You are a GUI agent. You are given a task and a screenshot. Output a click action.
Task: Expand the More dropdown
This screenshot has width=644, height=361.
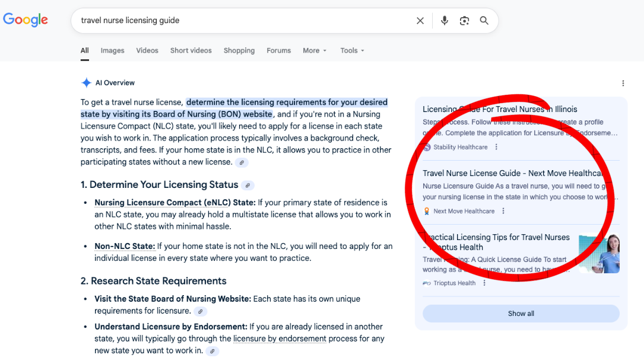coord(315,50)
